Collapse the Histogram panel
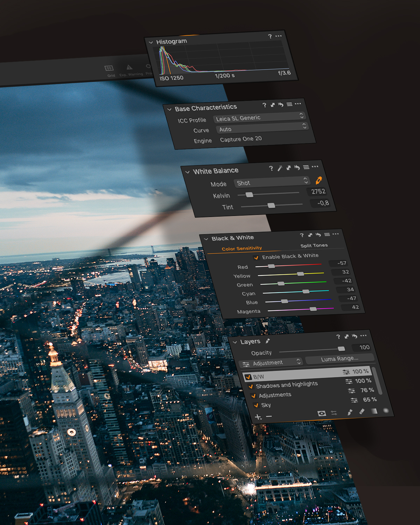 (151, 42)
